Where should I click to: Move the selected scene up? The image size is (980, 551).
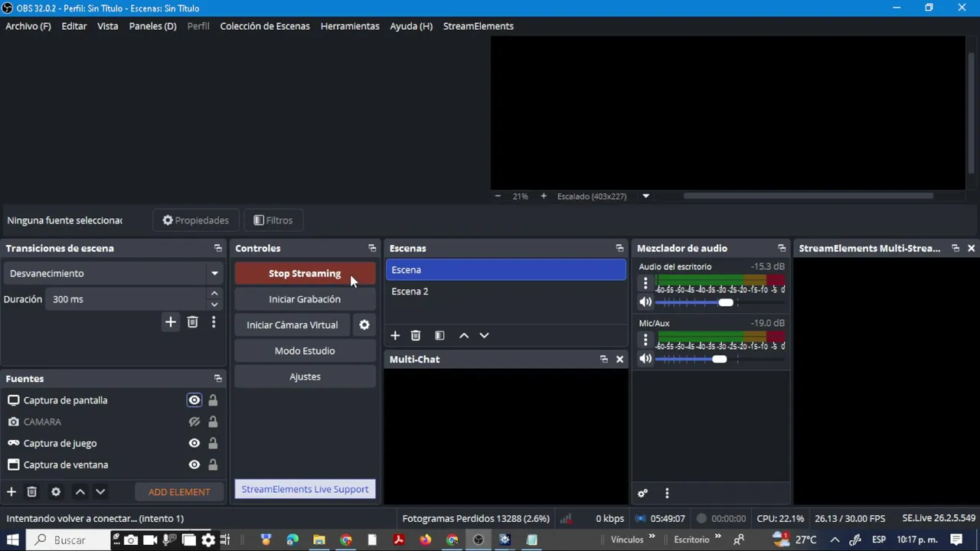pyautogui.click(x=464, y=335)
